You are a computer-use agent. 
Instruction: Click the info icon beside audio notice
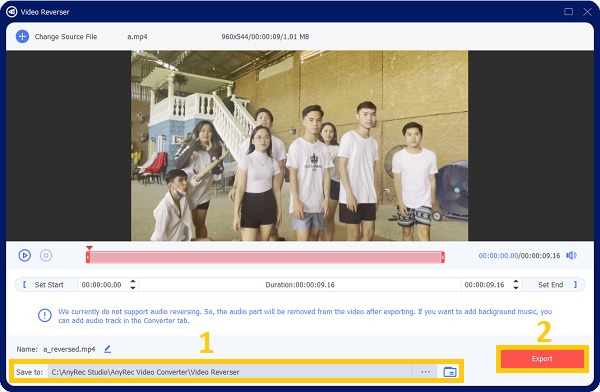[x=45, y=316]
